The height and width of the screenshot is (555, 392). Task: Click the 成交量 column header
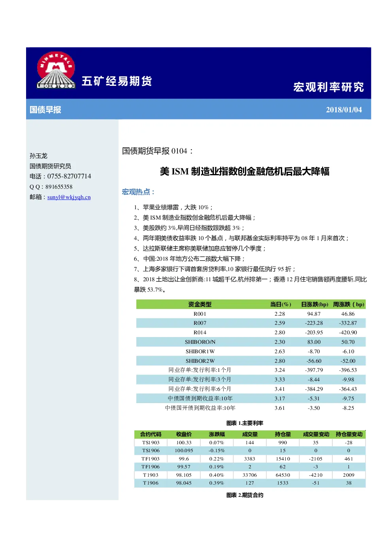[250, 434]
